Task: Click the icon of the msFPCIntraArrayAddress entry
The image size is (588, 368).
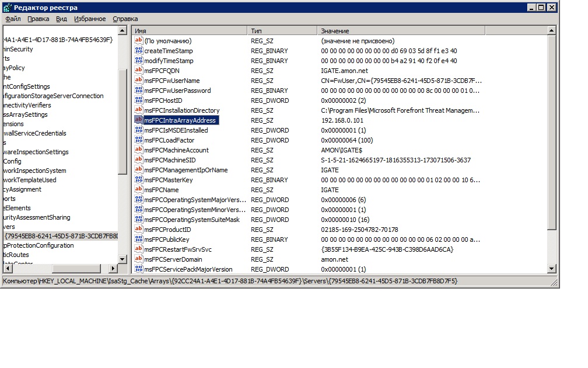Action: point(139,120)
